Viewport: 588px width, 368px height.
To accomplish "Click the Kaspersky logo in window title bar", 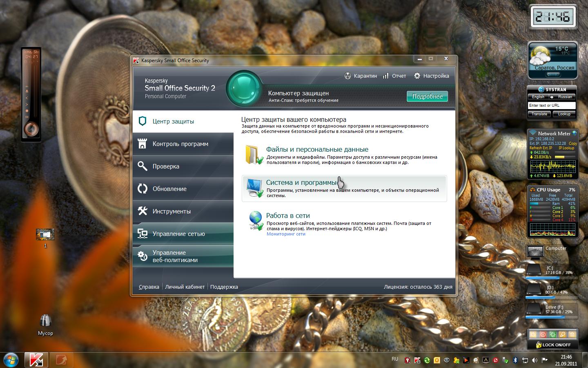I will click(136, 61).
